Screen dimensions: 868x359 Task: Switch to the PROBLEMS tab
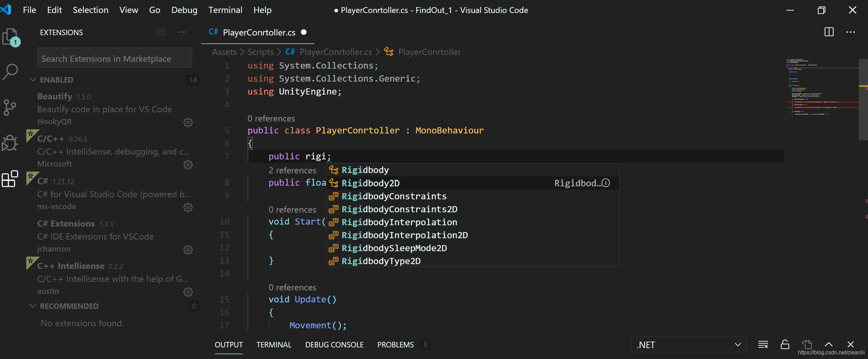pos(395,345)
